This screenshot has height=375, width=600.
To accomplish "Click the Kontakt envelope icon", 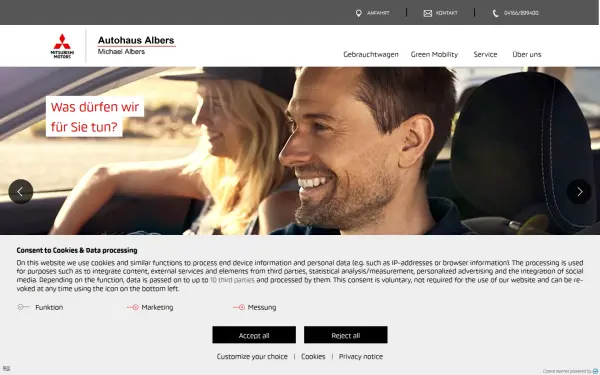I will tap(428, 13).
